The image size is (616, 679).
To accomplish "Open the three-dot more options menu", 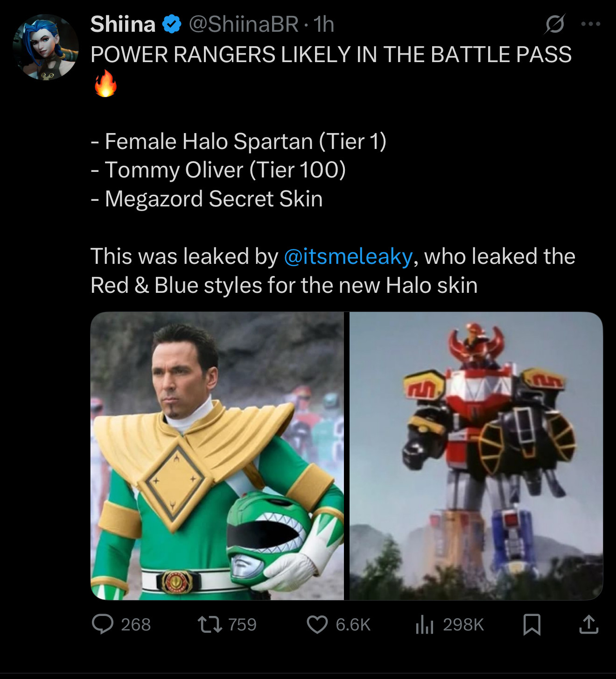I will pos(591,24).
